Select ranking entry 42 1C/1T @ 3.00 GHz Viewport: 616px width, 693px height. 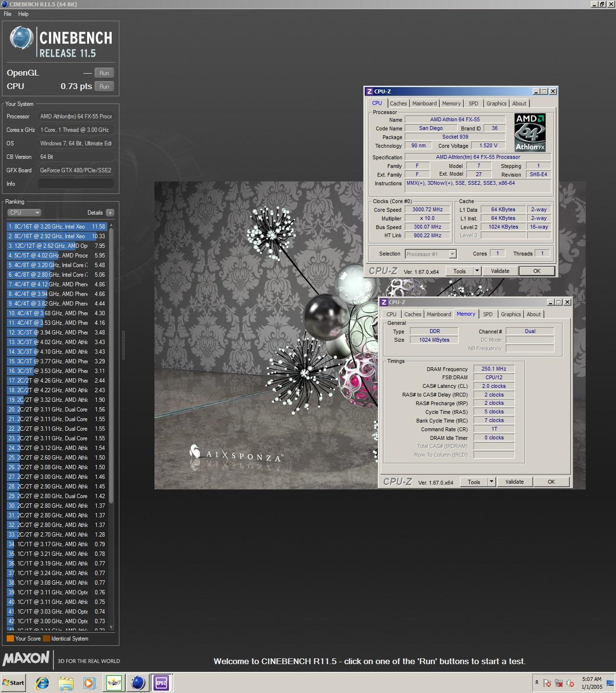pyautogui.click(x=57, y=621)
